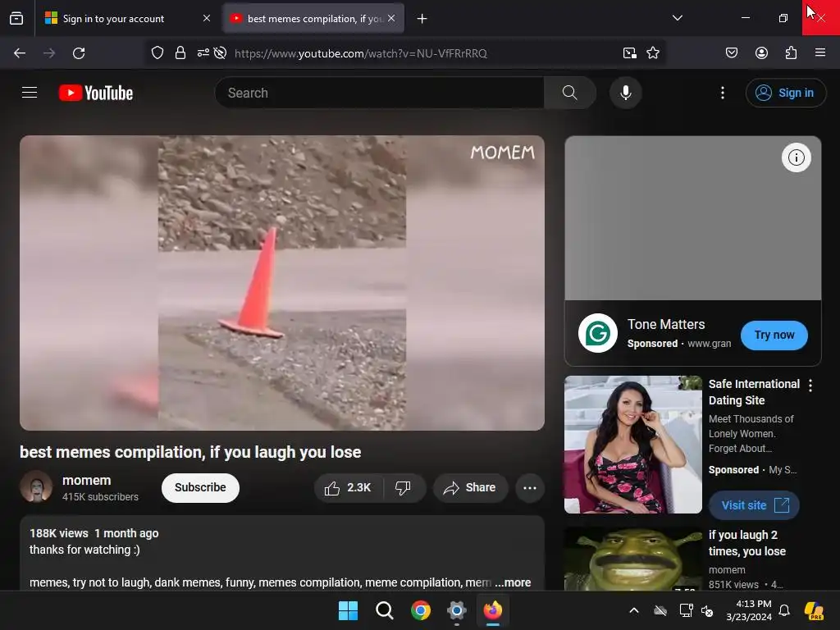Open more actions ellipsis under video
This screenshot has height=630, width=840.
530,487
